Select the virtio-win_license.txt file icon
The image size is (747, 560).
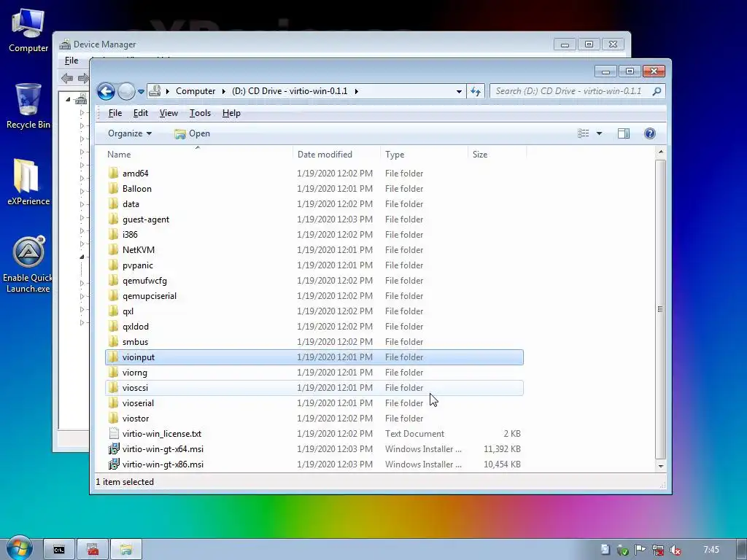pos(113,433)
